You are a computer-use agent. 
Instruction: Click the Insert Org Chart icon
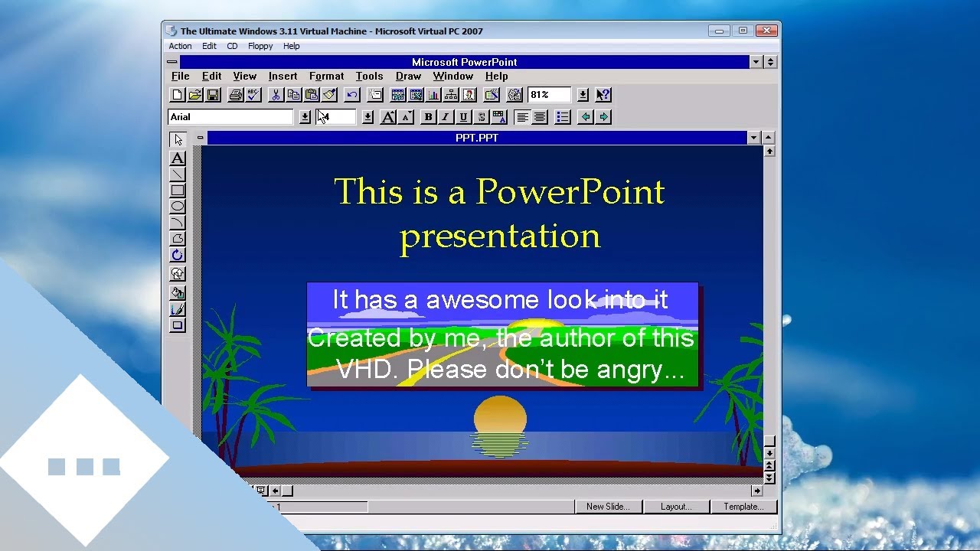[451, 95]
